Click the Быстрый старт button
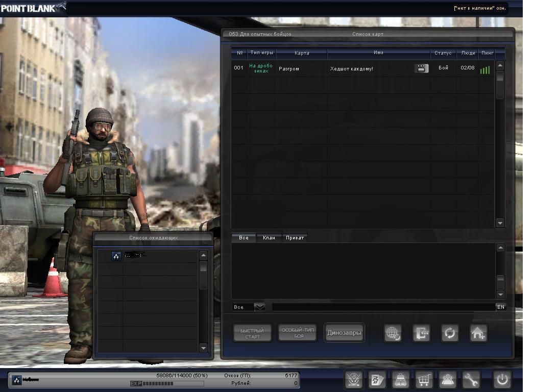This screenshot has width=557, height=392. click(x=252, y=333)
